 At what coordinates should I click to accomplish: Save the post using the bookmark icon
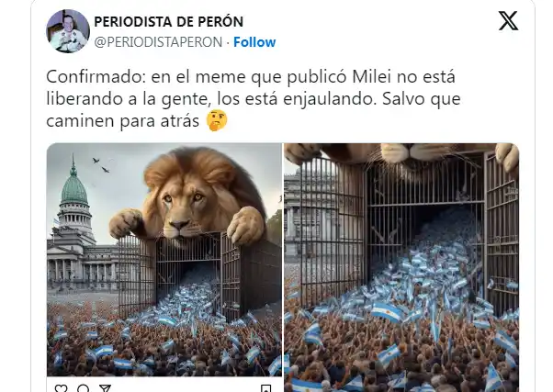[265, 388]
